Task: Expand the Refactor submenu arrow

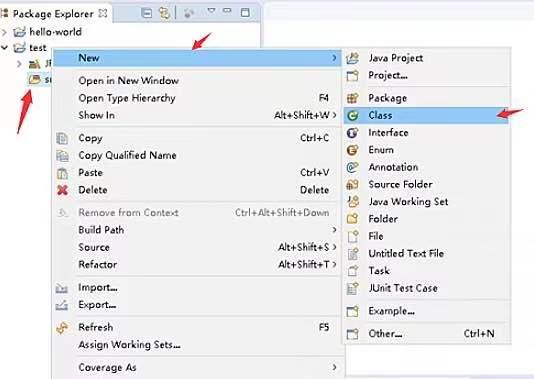Action: (334, 264)
